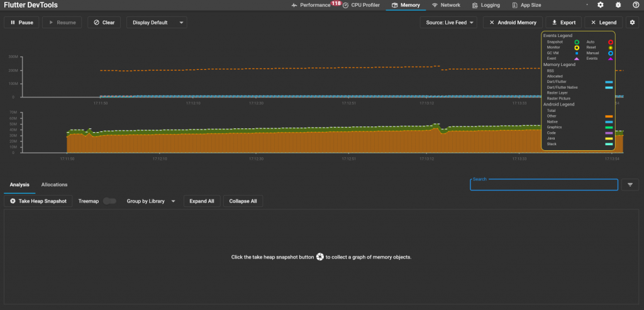Focus the Search input field
Viewport: 644px width, 310px height.
point(544,185)
